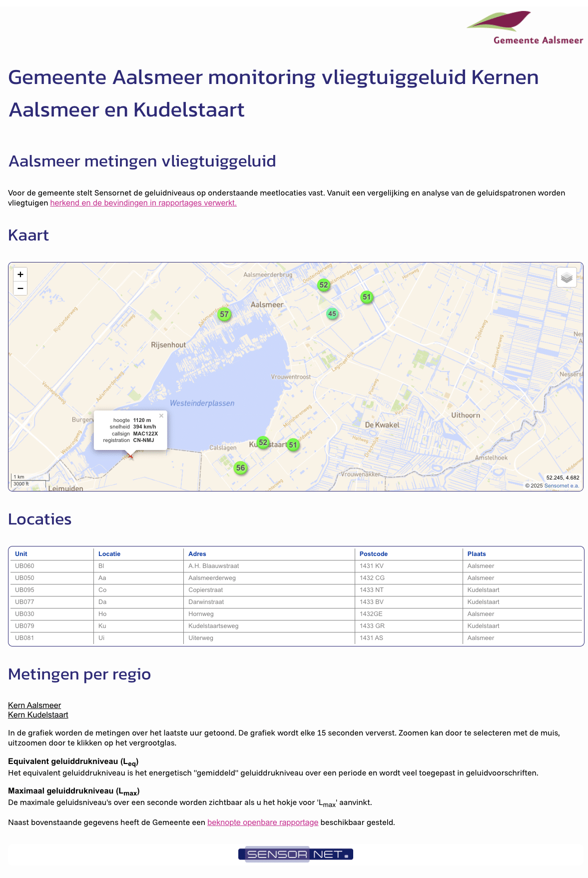Close the aircraft info popup

[x=161, y=415]
